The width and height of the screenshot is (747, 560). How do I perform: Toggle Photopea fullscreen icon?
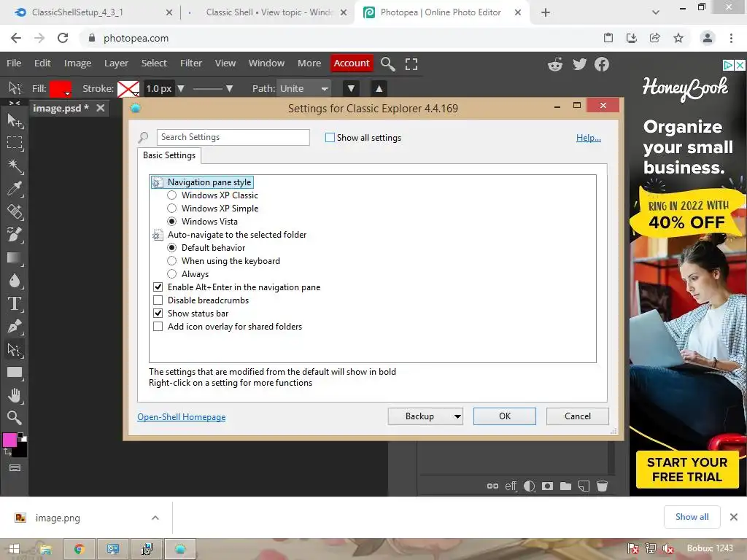pyautogui.click(x=411, y=64)
